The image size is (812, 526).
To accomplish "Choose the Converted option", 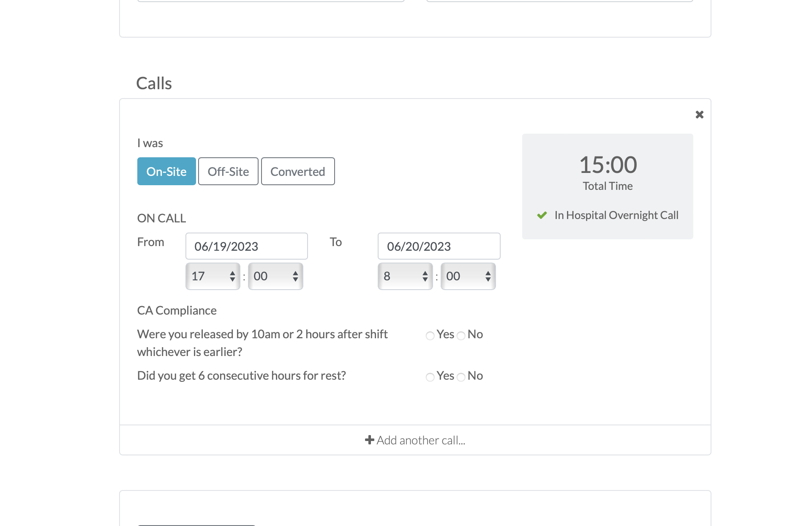I will pyautogui.click(x=298, y=171).
